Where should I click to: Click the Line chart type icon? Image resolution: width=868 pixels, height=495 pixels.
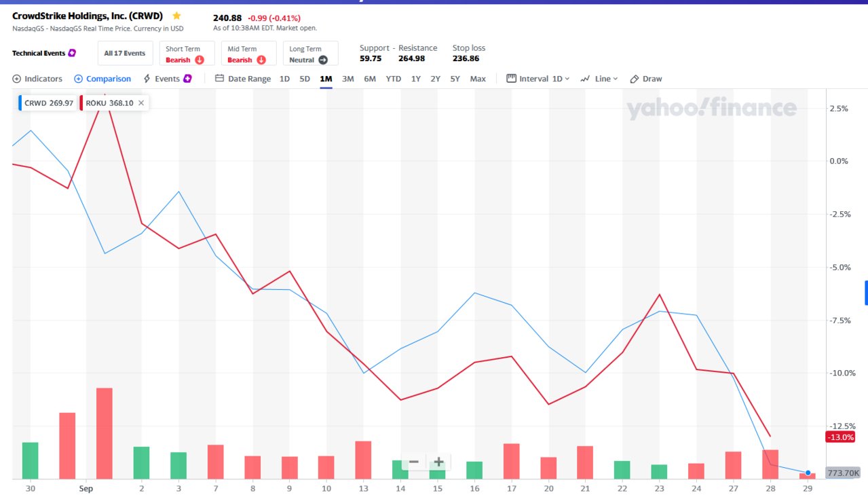pyautogui.click(x=585, y=79)
